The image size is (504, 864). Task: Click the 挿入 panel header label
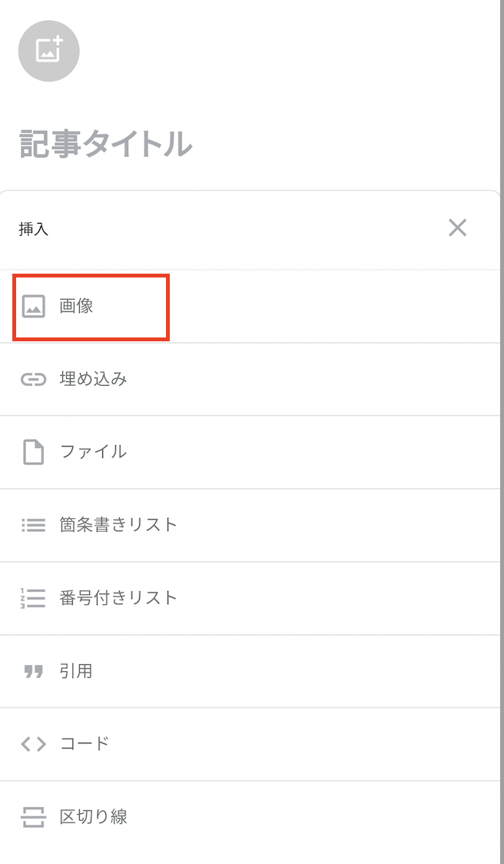point(34,229)
